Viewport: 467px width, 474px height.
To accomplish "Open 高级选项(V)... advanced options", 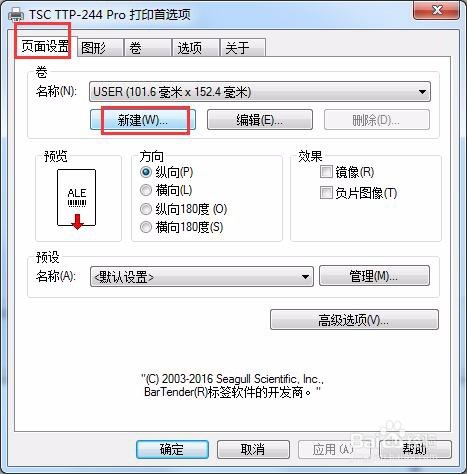I will coord(354,320).
